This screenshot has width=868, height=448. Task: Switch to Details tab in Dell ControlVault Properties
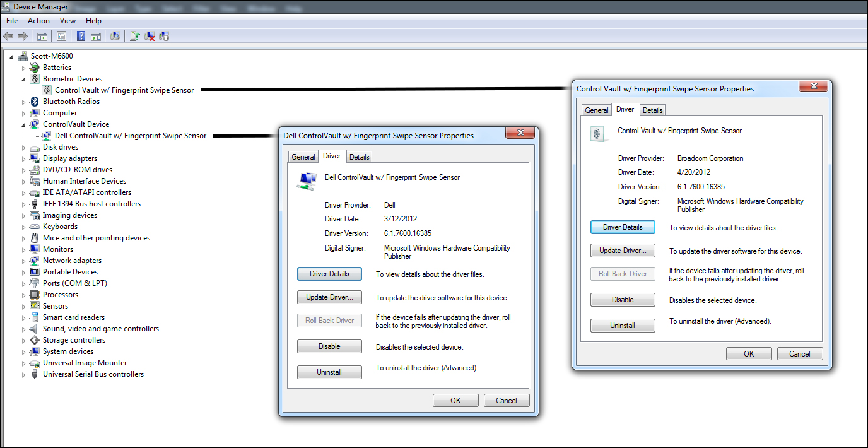coord(360,157)
